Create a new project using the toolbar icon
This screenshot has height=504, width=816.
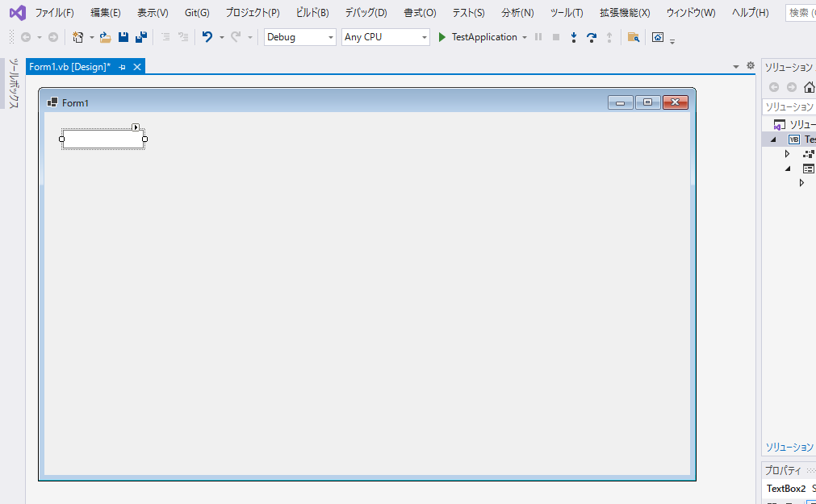pyautogui.click(x=77, y=37)
